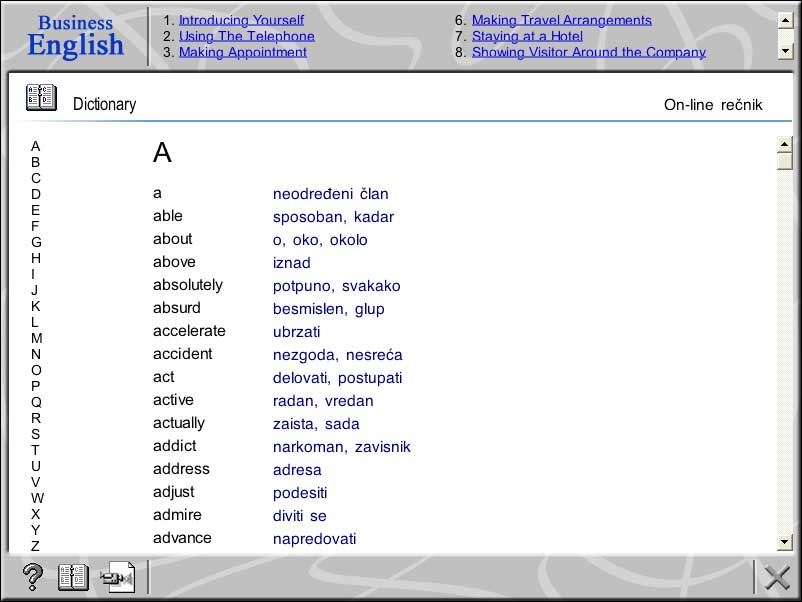
Task: Click the dictionary entry 'accelerate'
Action: (189, 330)
